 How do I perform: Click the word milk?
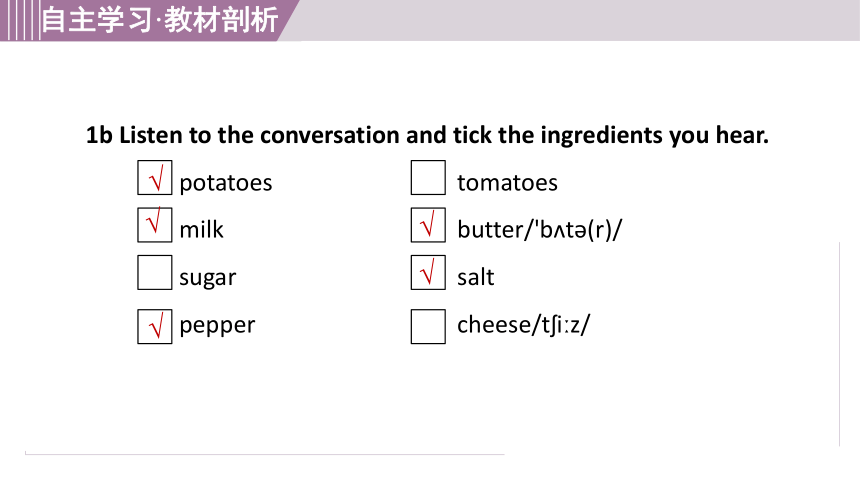(201, 229)
